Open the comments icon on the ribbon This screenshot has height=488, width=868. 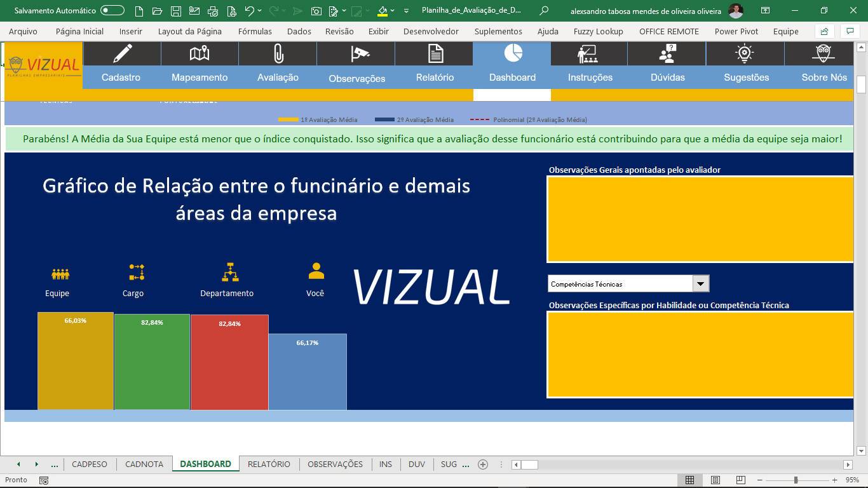click(x=850, y=31)
